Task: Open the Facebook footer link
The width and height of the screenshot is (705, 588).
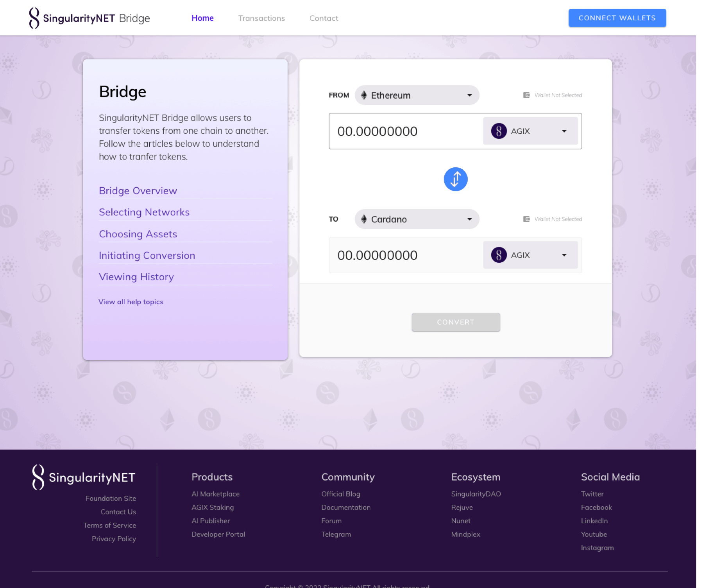Action: pos(596,507)
